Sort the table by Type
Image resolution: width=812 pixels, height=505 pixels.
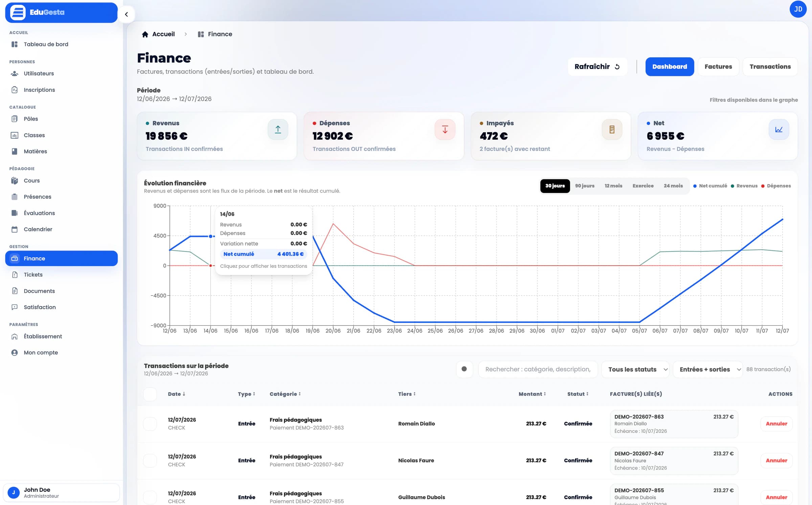click(x=246, y=394)
